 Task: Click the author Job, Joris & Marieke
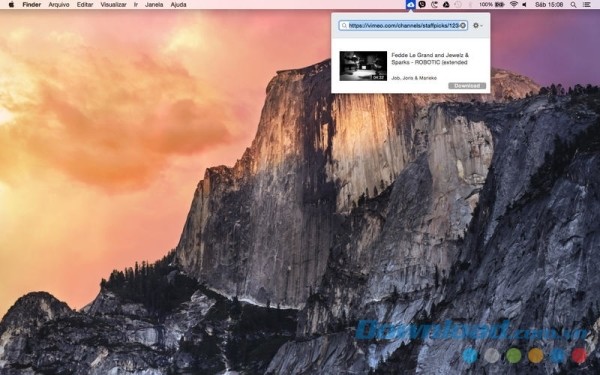point(414,78)
